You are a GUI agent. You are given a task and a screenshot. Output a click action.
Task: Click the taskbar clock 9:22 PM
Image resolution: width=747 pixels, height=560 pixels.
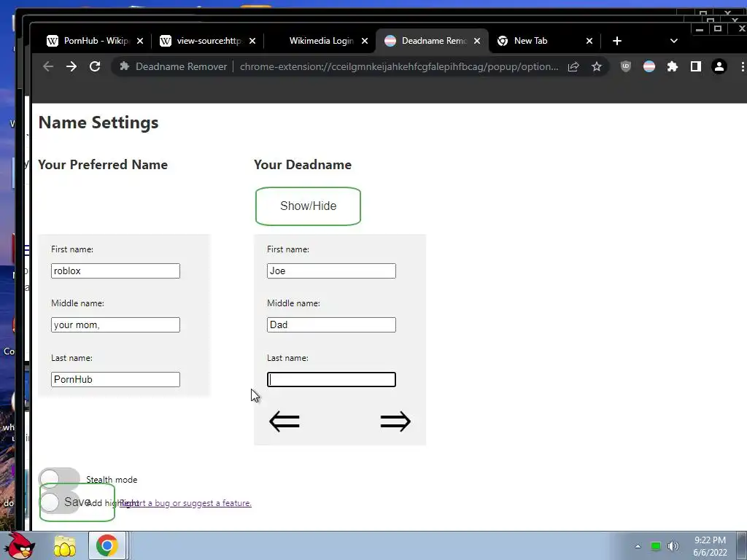710,540
